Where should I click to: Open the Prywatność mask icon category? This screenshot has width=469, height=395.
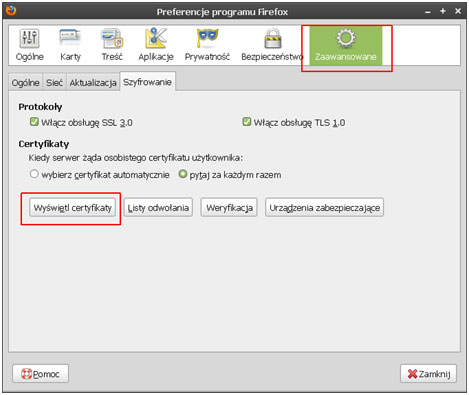[207, 45]
